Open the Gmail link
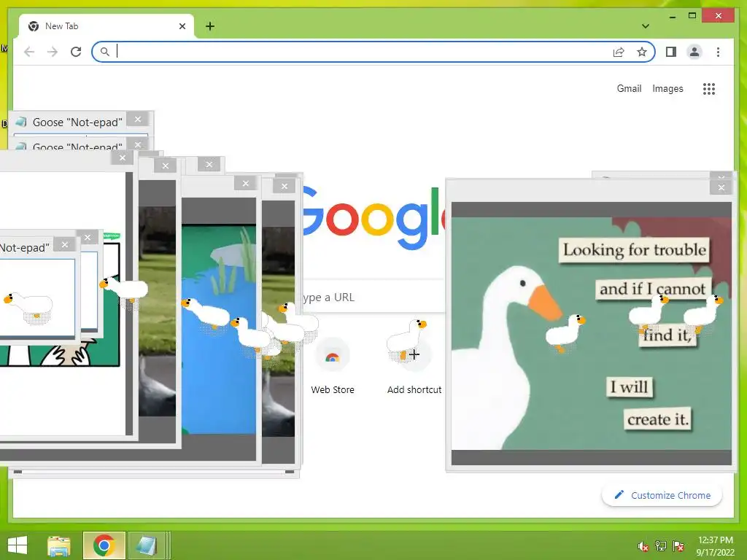Screen dimensions: 747x560 click(x=629, y=88)
